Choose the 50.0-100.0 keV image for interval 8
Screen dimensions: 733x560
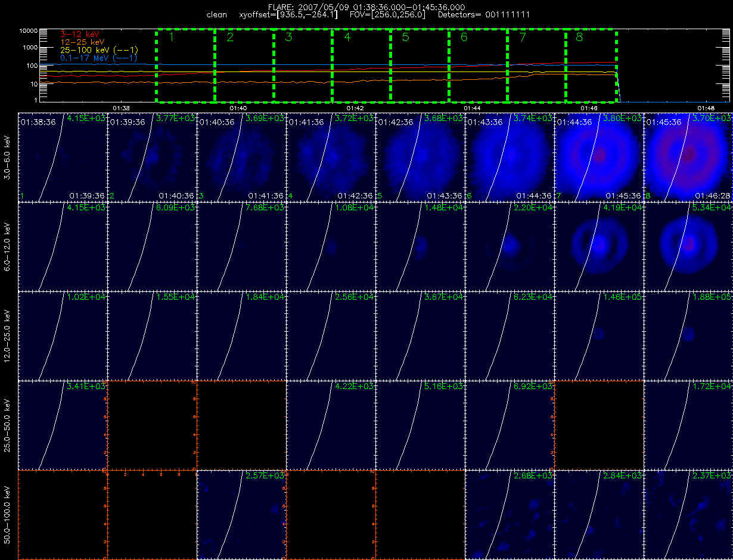click(688, 514)
